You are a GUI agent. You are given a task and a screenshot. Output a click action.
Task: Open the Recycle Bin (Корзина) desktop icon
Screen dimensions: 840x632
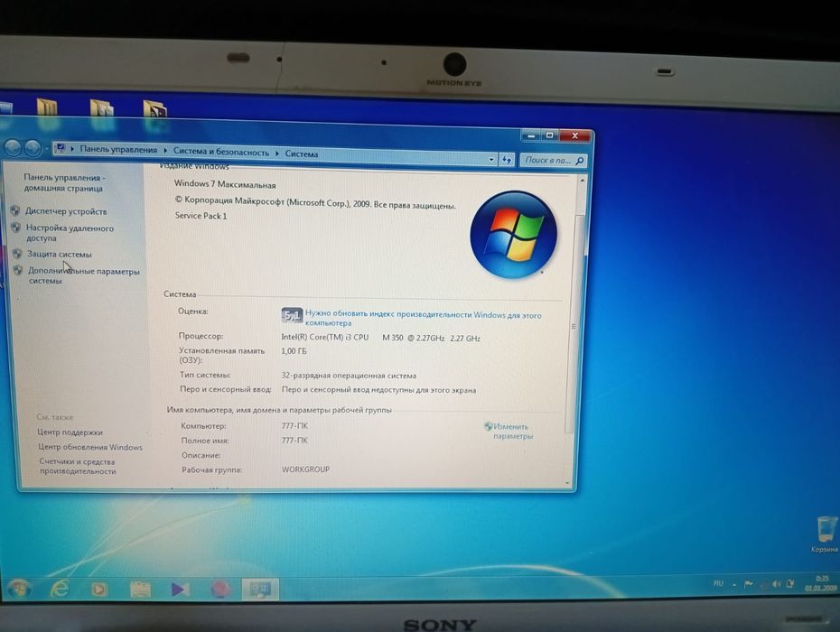[826, 534]
